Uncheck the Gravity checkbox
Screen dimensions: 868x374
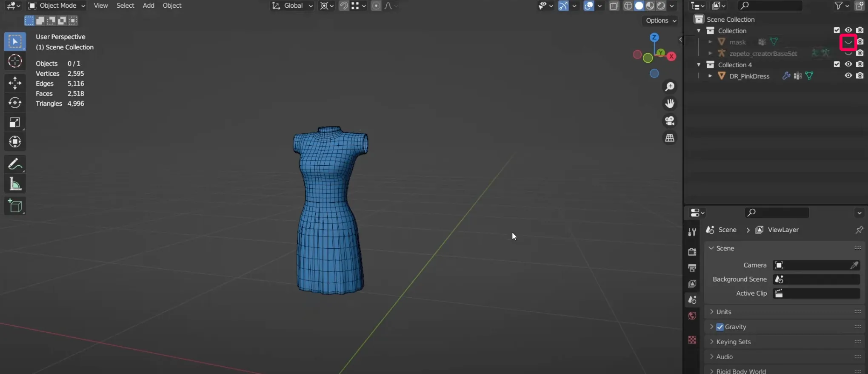point(720,327)
